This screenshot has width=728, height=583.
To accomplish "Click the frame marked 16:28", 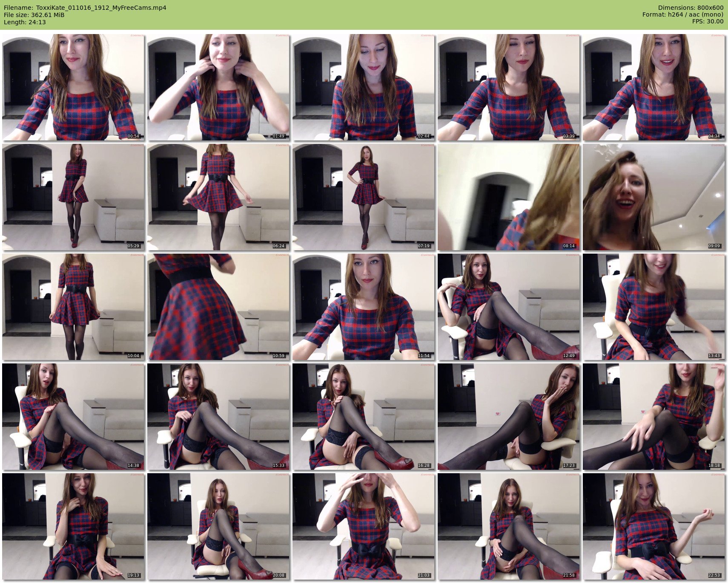I will pyautogui.click(x=364, y=417).
